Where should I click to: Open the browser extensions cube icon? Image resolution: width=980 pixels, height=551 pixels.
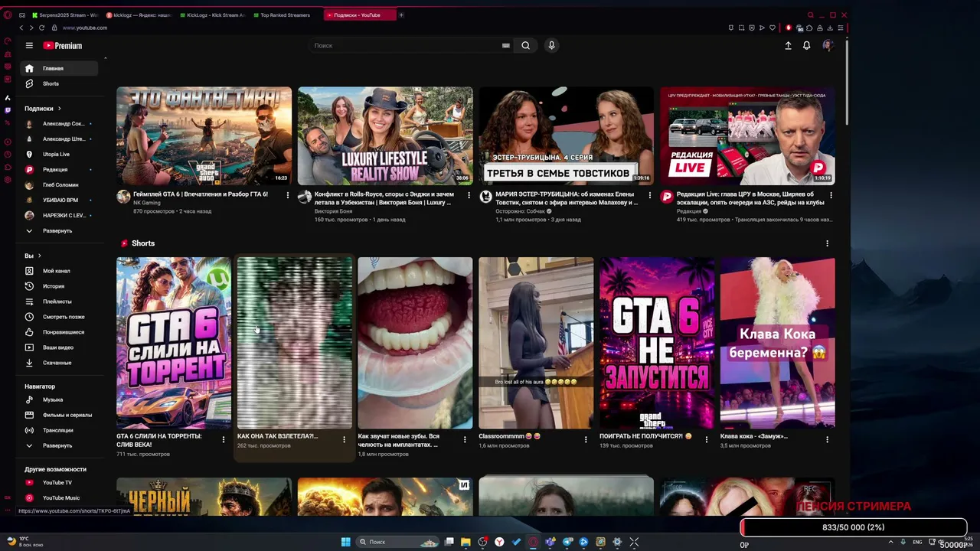click(x=809, y=28)
